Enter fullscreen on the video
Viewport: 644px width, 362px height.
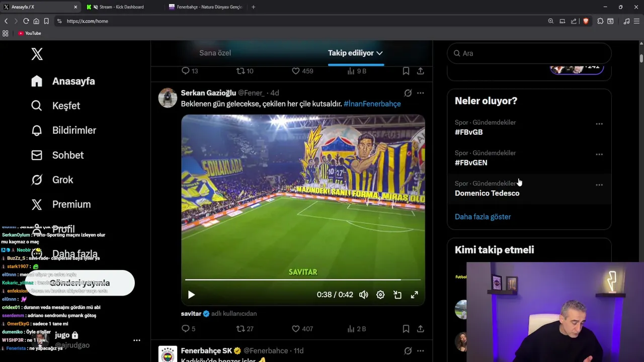[x=414, y=295]
